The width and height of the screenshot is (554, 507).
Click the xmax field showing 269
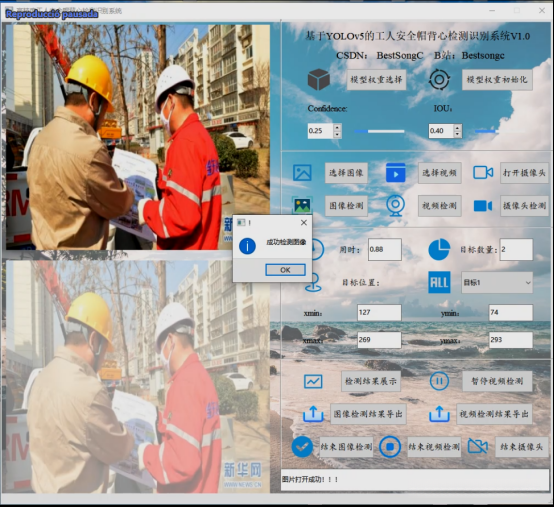click(x=379, y=340)
